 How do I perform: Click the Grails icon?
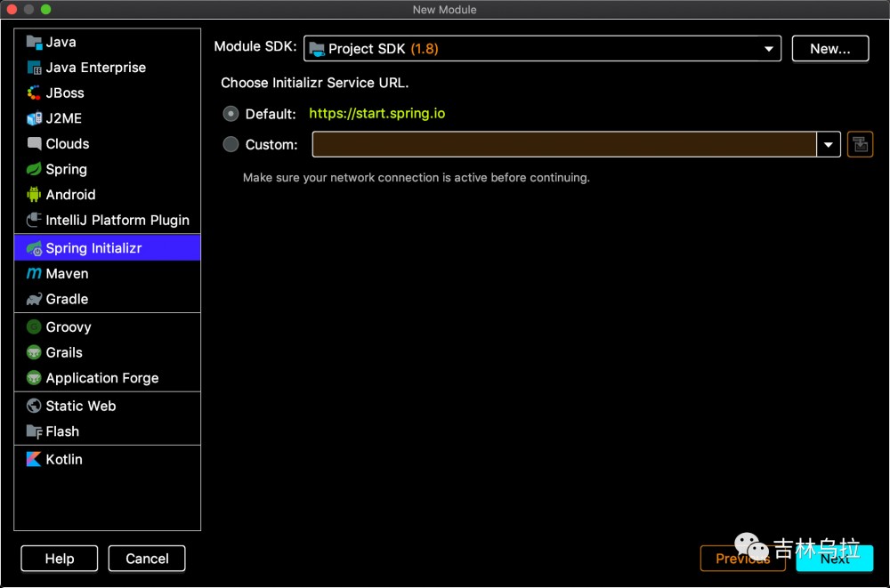click(x=34, y=352)
